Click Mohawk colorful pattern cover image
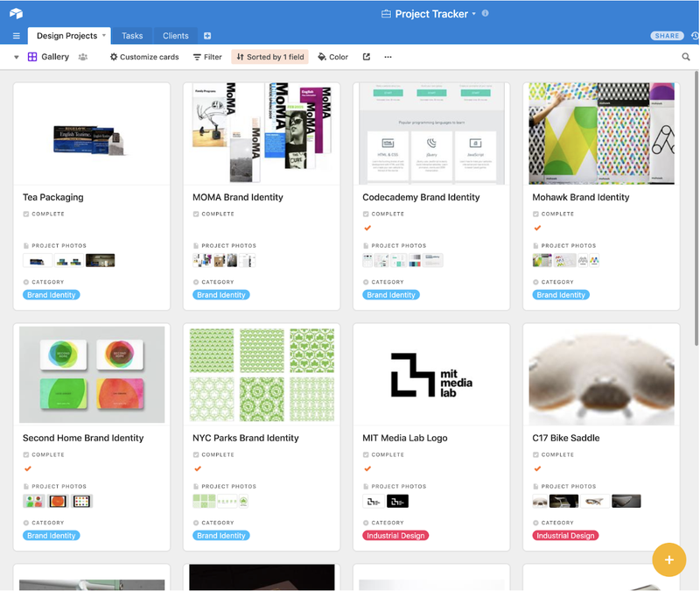 point(601,134)
